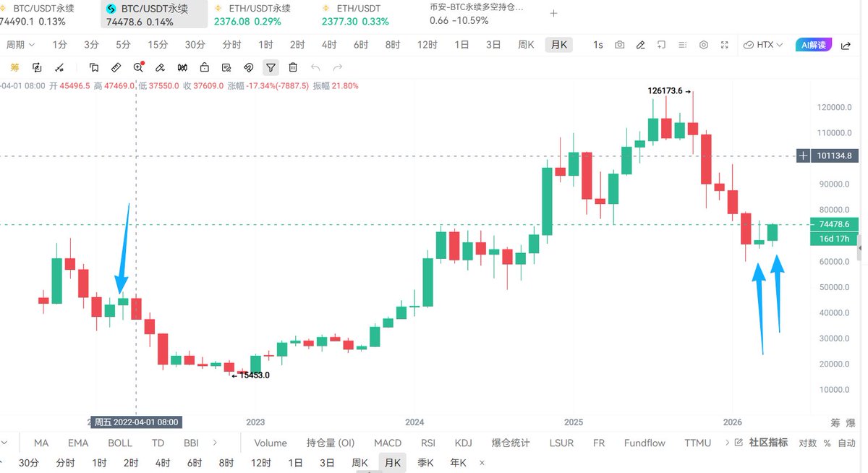Open chart settings hexagon icon
This screenshot has height=473, width=868.
(x=704, y=45)
